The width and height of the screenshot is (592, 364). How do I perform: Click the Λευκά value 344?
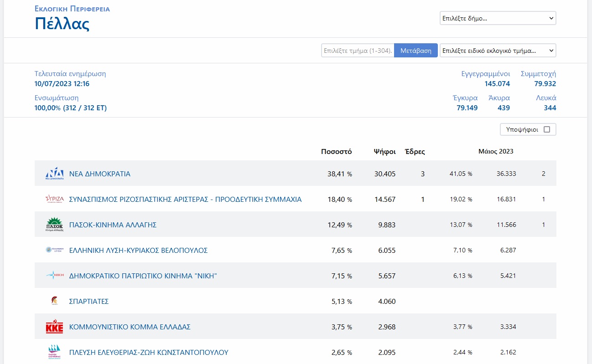(x=550, y=108)
